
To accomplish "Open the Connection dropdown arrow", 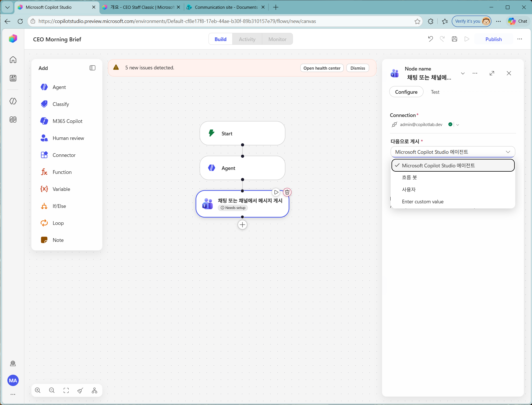I will point(458,125).
